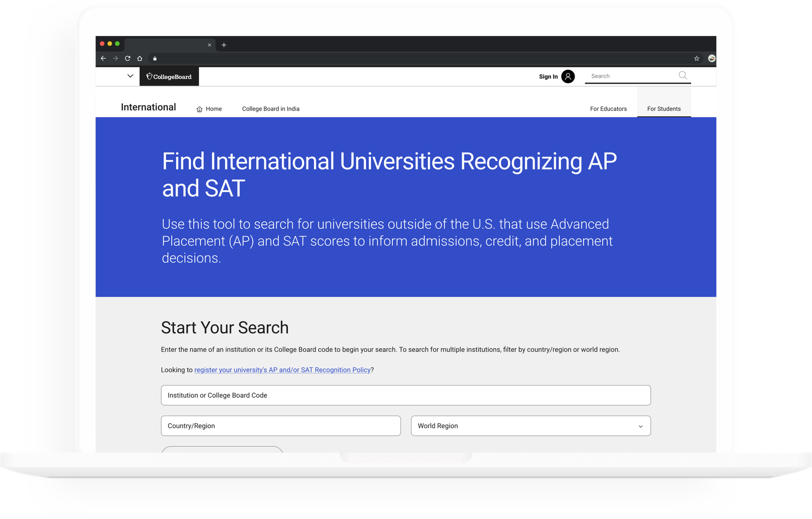The height and width of the screenshot is (519, 812).
Task: Click the browser home icon
Action: tap(140, 58)
